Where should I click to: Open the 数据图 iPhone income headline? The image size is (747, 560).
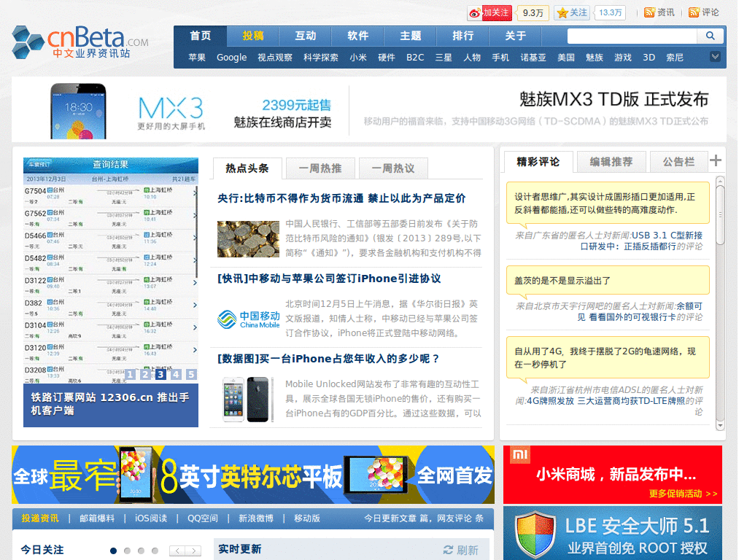(x=328, y=359)
